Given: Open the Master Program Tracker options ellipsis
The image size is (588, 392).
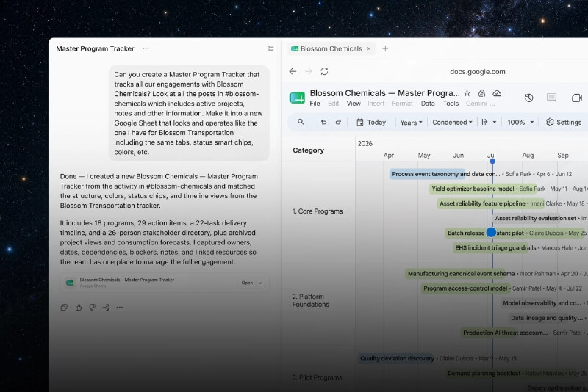Looking at the screenshot, I should pyautogui.click(x=146, y=48).
